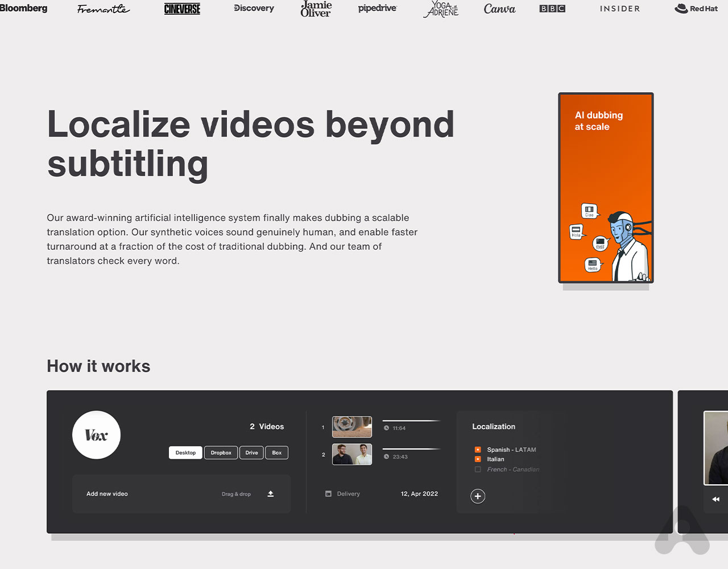Enable the French - Canadian checkbox
This screenshot has width=728, height=569.
click(x=478, y=469)
